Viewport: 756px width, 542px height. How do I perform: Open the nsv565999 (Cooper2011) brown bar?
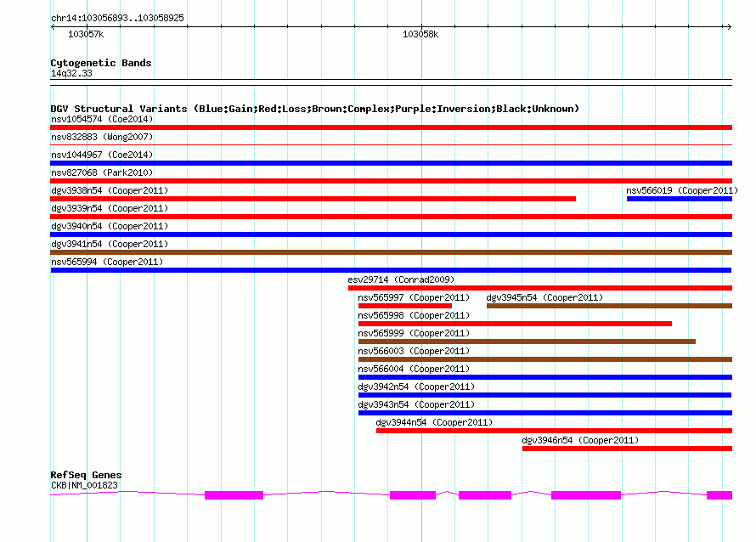pos(527,342)
